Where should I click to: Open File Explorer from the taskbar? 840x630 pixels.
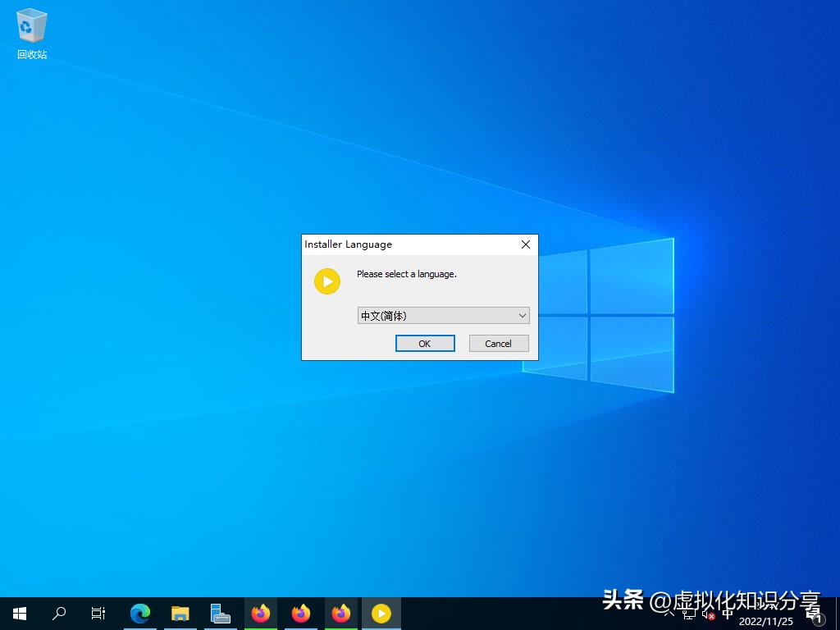tap(180, 613)
